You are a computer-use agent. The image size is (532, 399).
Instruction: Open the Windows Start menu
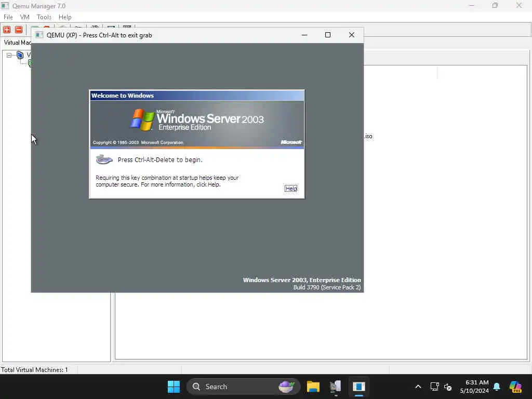click(x=174, y=387)
